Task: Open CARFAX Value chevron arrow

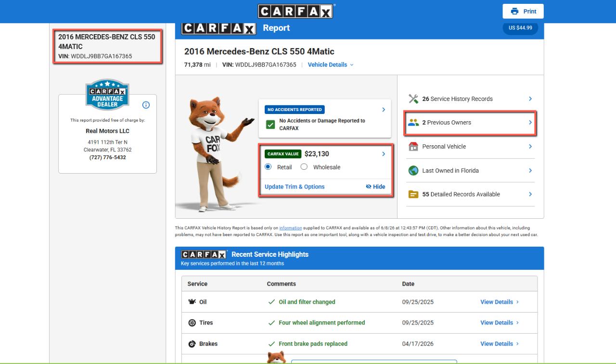Action: 384,154
